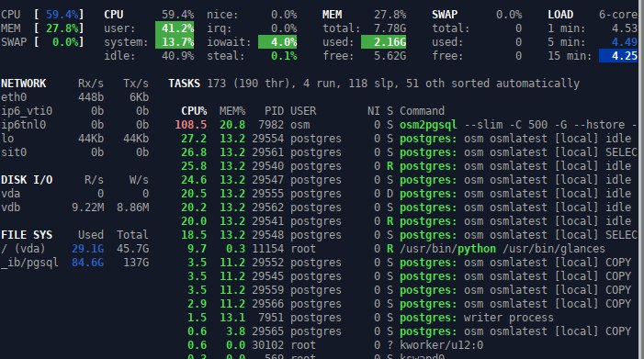Viewport: 644px width, 359px height.
Task: Select the eth0 network interface row
Action: pos(74,97)
